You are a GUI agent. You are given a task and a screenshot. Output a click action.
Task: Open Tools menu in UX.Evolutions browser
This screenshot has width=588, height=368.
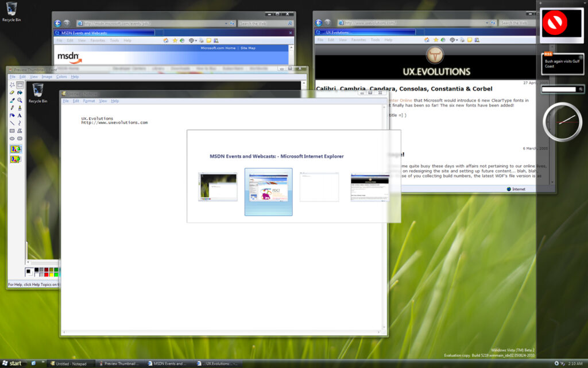pos(376,40)
